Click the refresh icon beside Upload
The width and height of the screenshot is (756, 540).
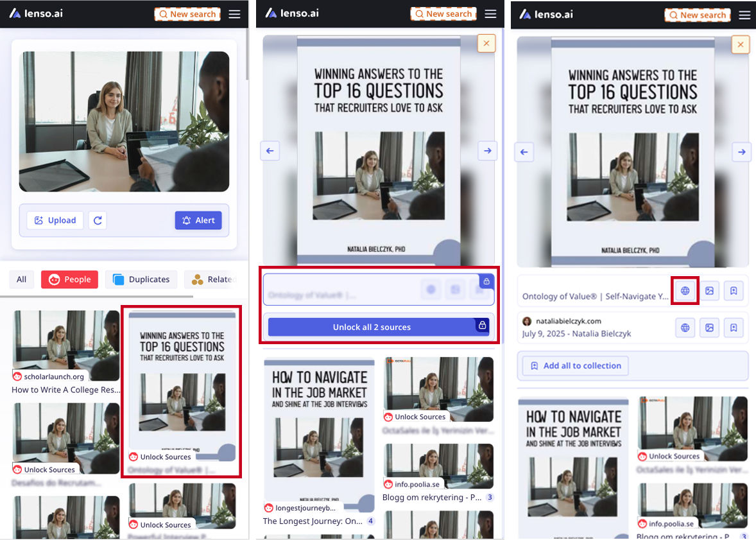98,220
